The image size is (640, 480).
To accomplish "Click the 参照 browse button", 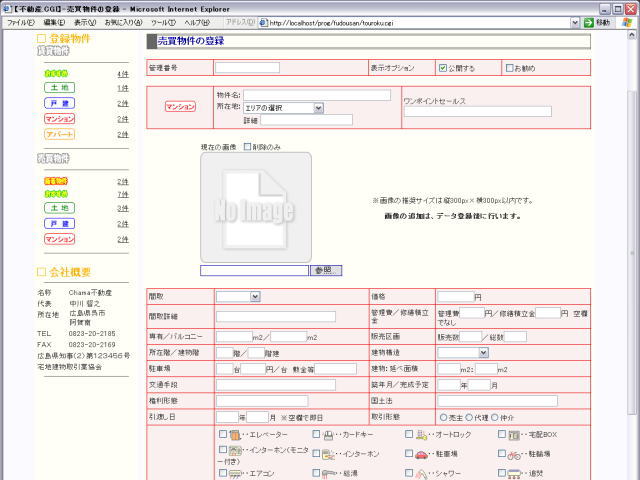I will [326, 270].
